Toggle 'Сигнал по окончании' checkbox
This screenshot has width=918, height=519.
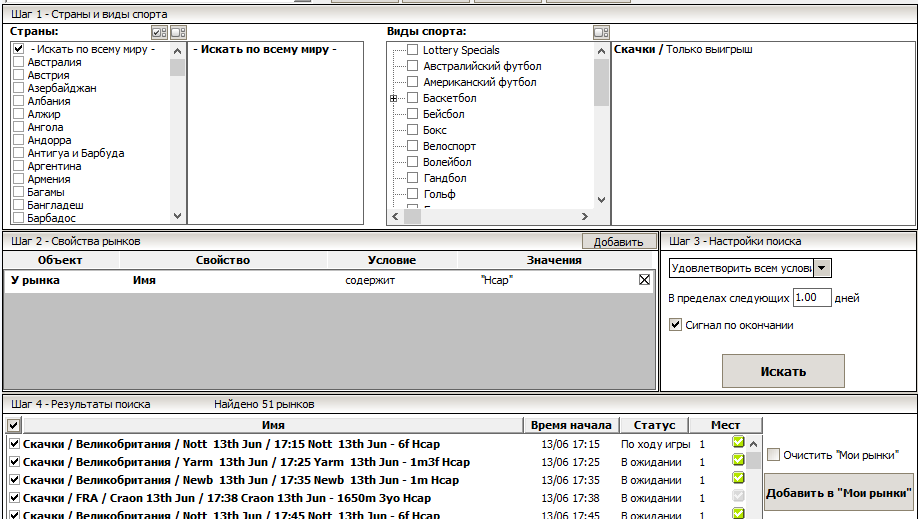coord(676,325)
